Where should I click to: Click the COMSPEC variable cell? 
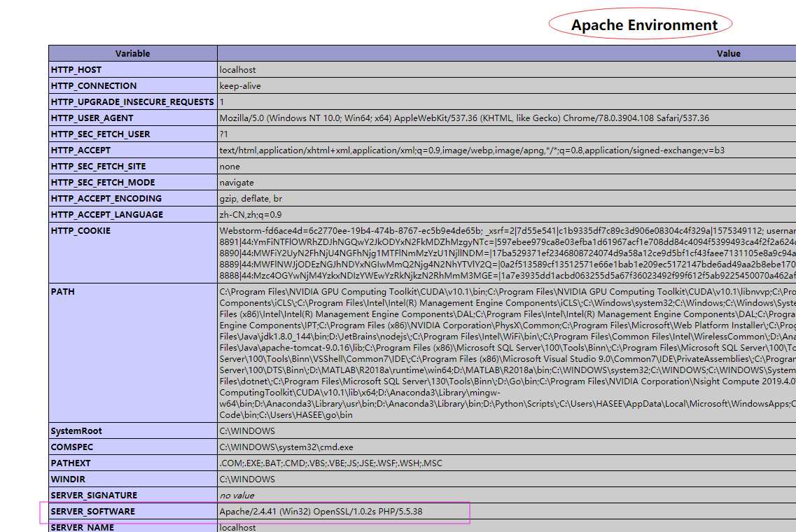point(132,447)
